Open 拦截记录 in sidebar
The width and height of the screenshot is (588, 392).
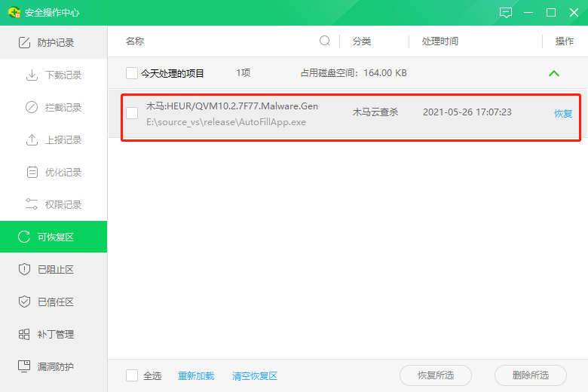pyautogui.click(x=54, y=107)
